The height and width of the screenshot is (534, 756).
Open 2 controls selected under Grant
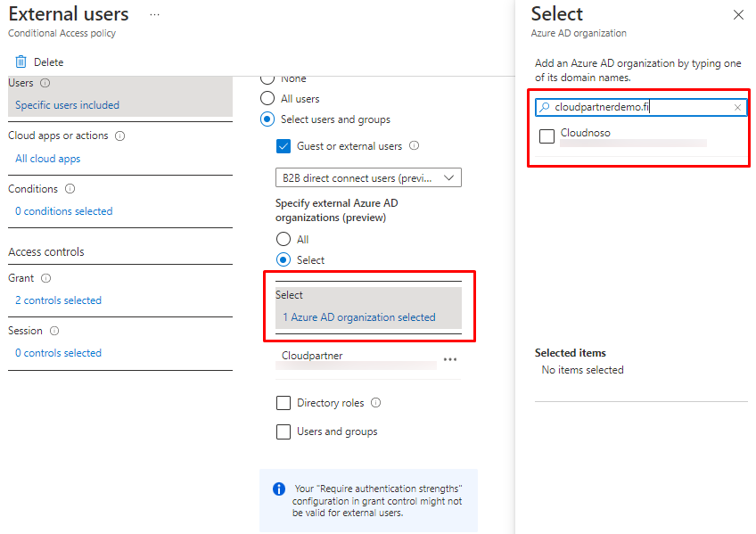(x=59, y=300)
